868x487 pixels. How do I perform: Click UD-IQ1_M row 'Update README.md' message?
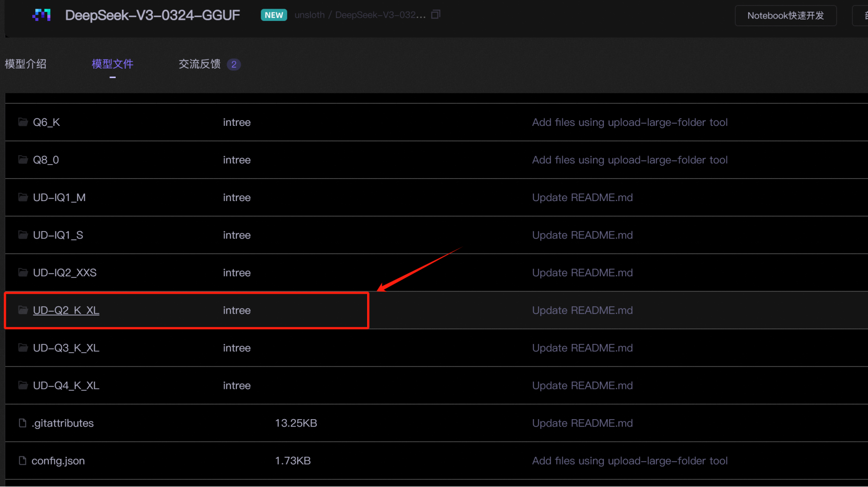[x=582, y=197]
